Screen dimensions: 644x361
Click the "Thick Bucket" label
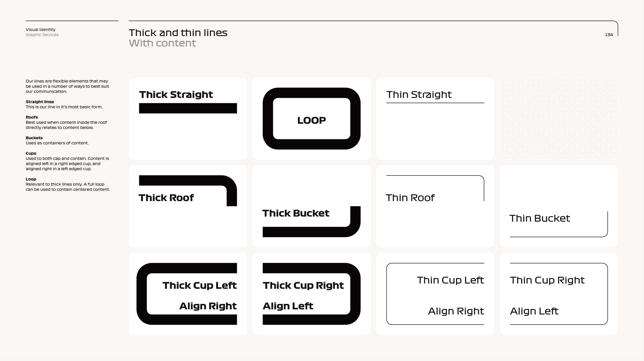296,213
